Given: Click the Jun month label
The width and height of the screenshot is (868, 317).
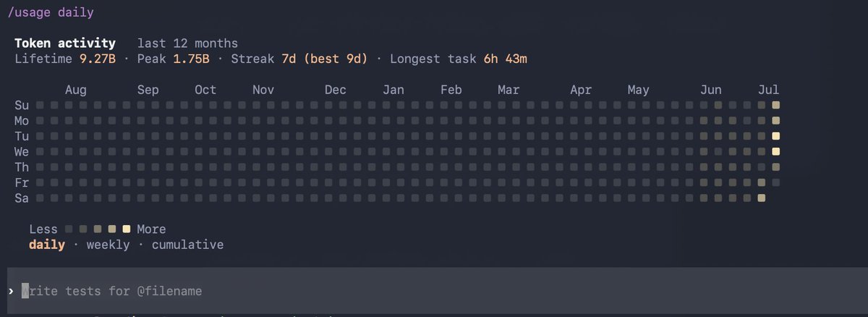Looking at the screenshot, I should point(711,90).
